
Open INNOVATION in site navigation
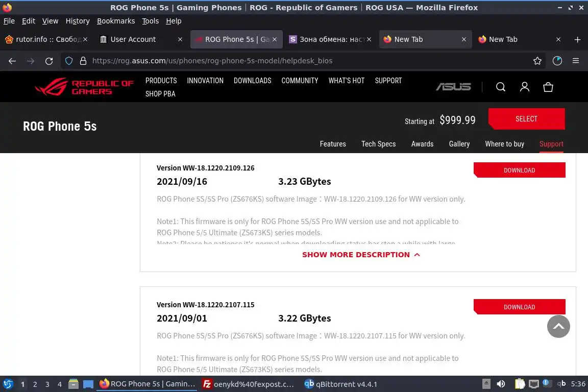(x=205, y=81)
